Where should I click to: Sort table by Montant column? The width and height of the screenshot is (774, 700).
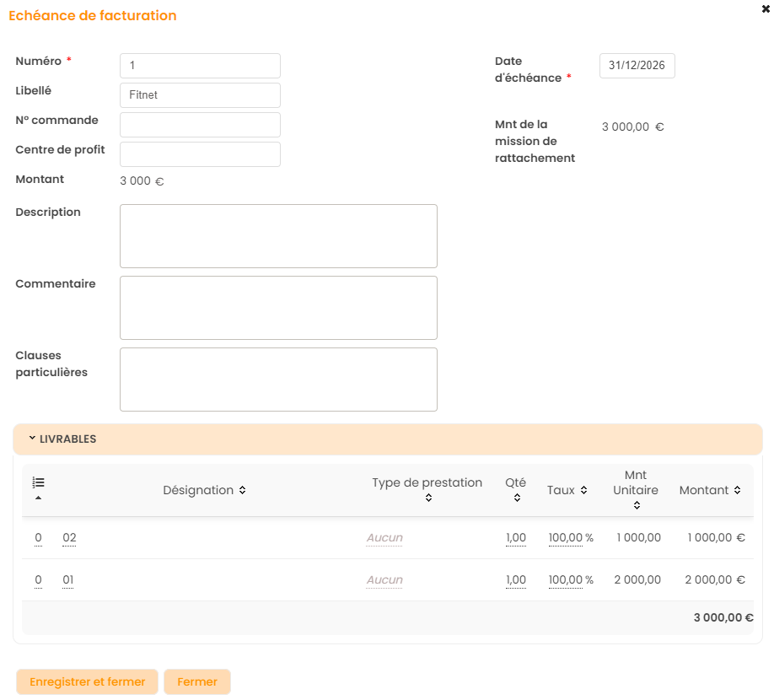(x=710, y=490)
